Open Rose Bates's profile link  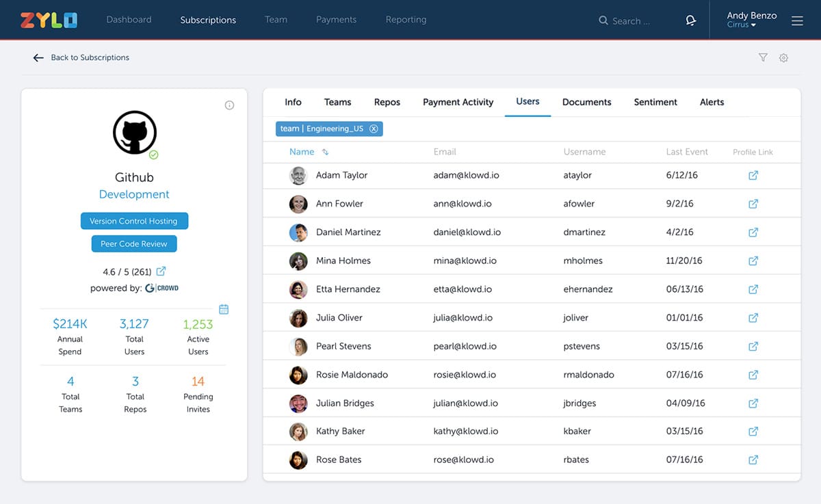(x=753, y=460)
